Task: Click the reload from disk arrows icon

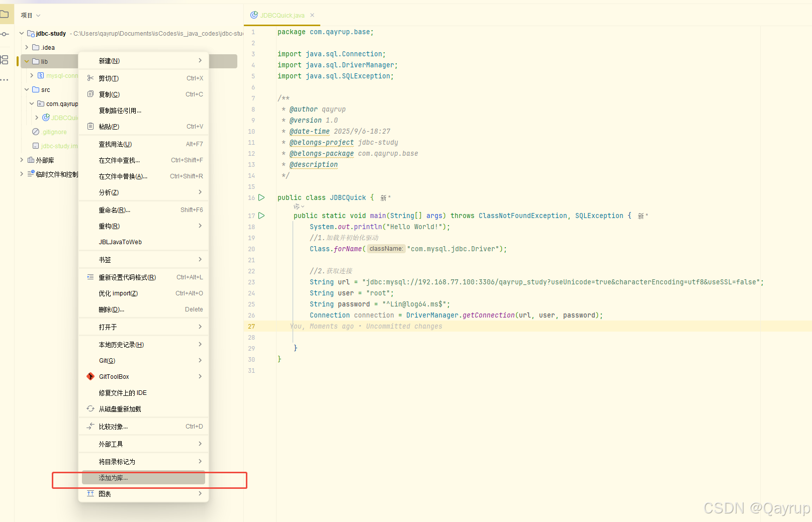Action: (x=91, y=408)
